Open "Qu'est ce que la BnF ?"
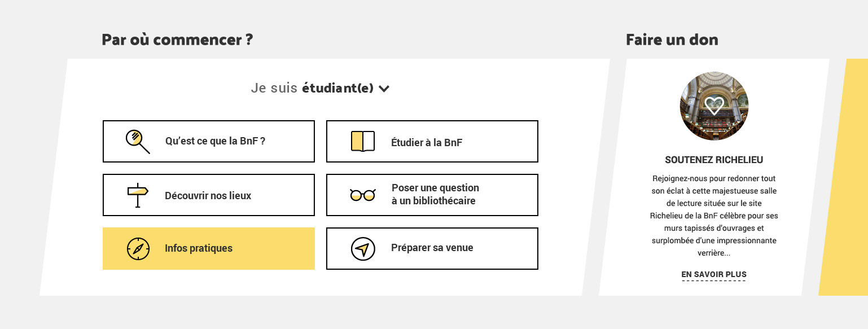Image resolution: width=868 pixels, height=329 pixels. pos(209,141)
